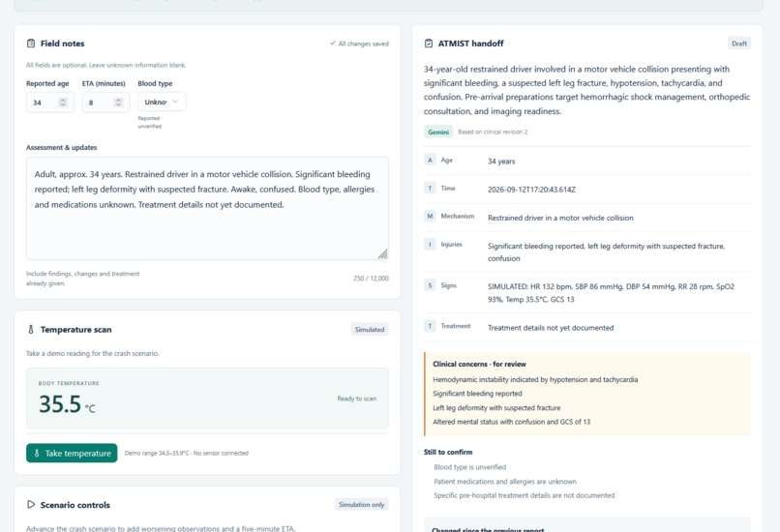The height and width of the screenshot is (532, 780).
Task: Click the All fields are optional hint
Action: pos(105,65)
